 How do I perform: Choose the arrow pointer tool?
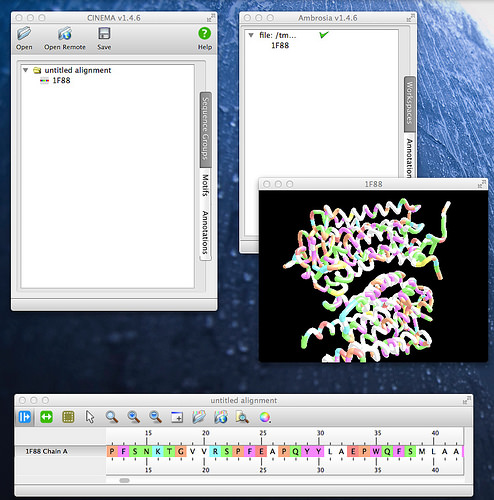90,417
